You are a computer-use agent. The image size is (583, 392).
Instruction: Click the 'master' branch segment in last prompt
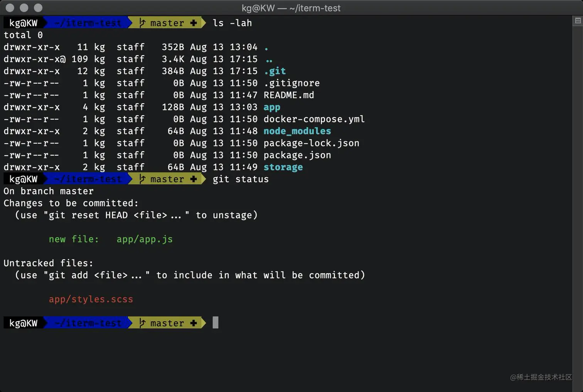coord(167,323)
